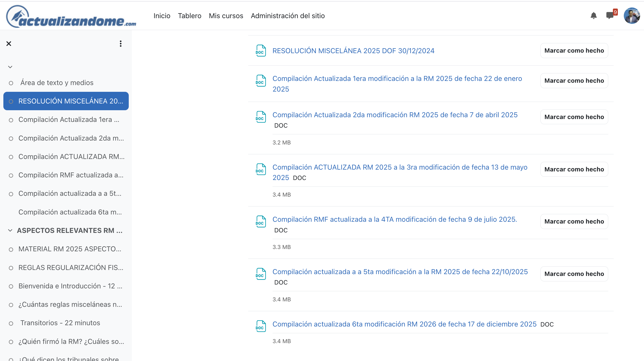Click DOC icon for 6ta modificación compilation
This screenshot has height=361, width=644.
(261, 326)
